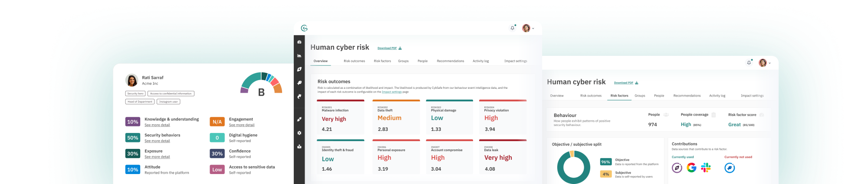Click sidebar icon directly above the gear
The height and width of the screenshot is (184, 868).
tap(299, 119)
